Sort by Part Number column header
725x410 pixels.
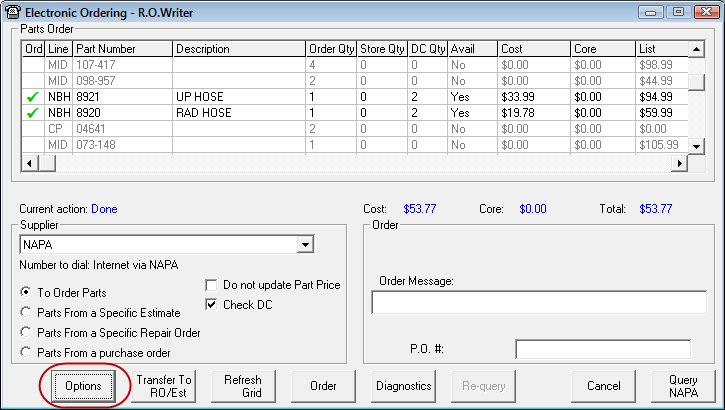(x=122, y=48)
